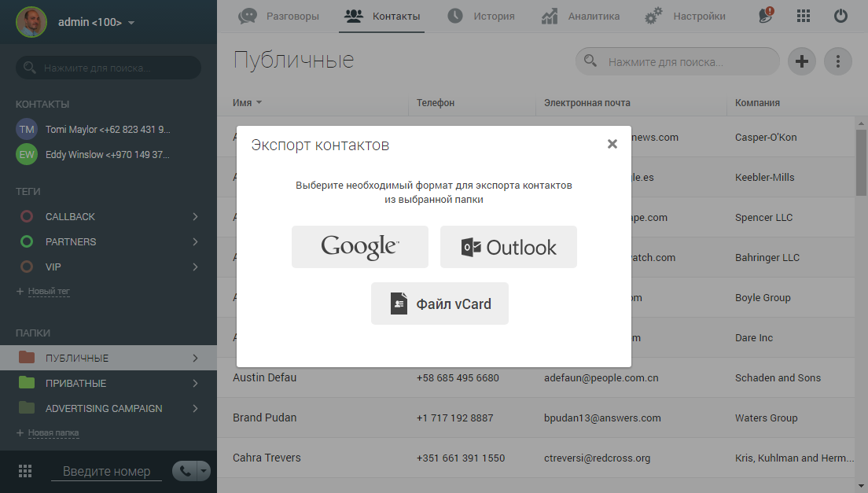Click the red ПУБЛИЧНЫЕ folder icon
The width and height of the screenshot is (868, 493).
(x=27, y=357)
